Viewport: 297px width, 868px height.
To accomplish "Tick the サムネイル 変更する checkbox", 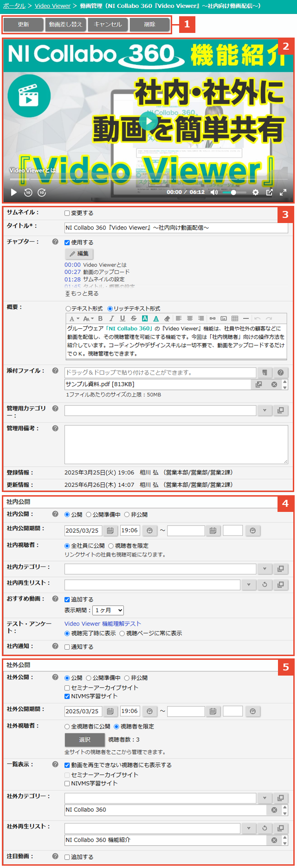I will pyautogui.click(x=67, y=213).
